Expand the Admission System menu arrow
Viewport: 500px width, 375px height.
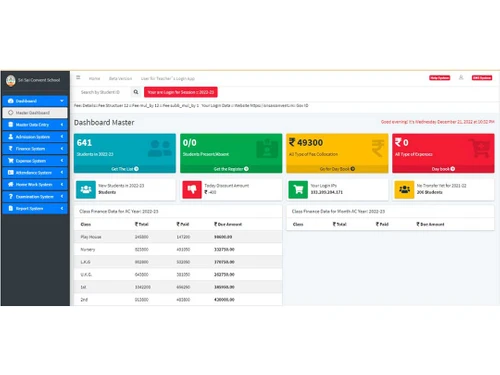(62, 137)
